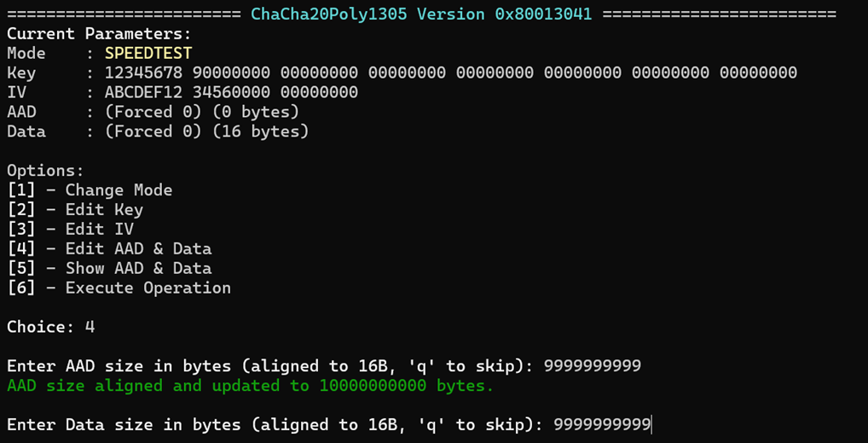Select the SPEEDTEST mode value

tap(148, 53)
